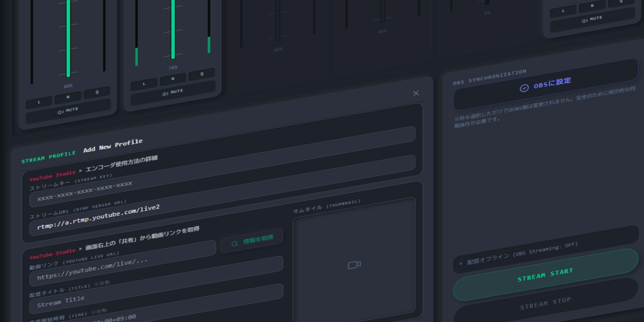Click the "STREAM PROFILE" heading
The image size is (644, 322).
point(49,157)
